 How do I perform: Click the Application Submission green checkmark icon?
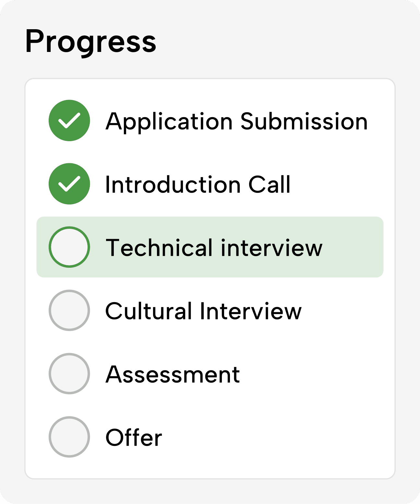tap(69, 120)
